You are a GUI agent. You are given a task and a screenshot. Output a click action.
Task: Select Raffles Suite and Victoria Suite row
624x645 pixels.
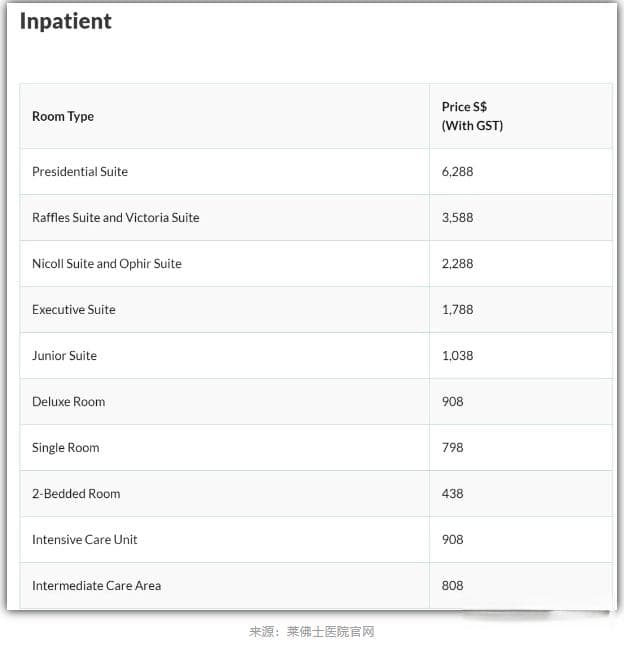tap(316, 218)
